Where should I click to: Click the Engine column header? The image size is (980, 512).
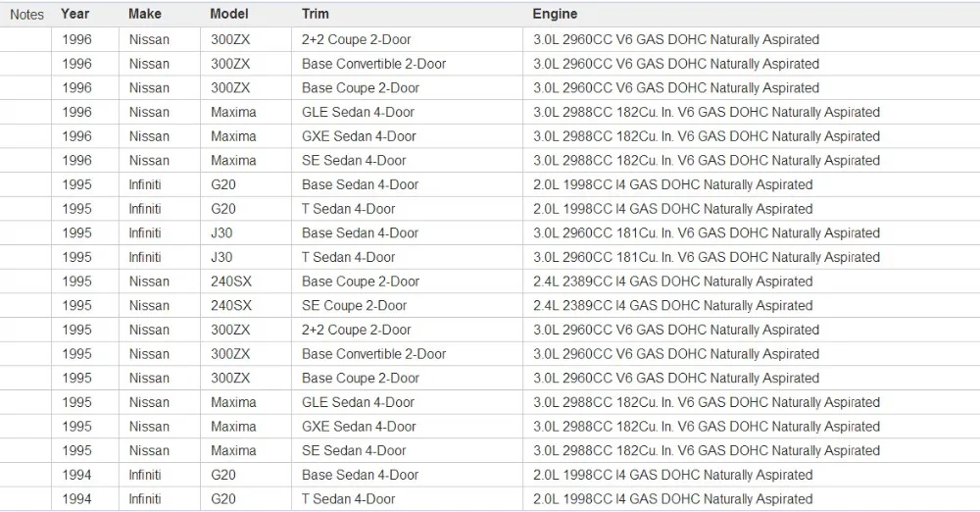(555, 14)
